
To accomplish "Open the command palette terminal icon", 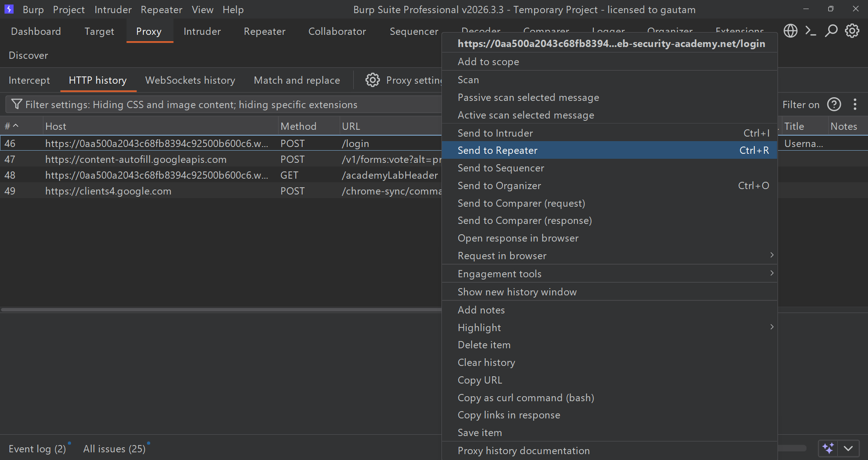I will pos(811,31).
